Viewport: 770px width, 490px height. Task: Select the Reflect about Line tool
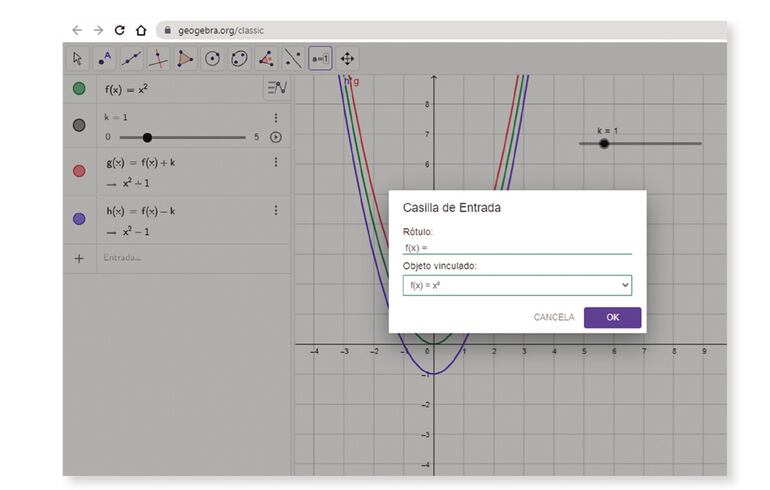point(293,59)
